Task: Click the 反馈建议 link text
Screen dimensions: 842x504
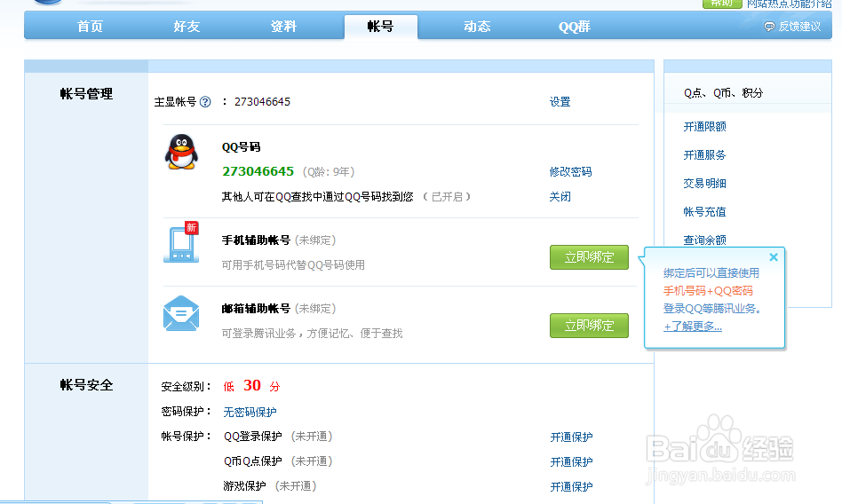Action: 799,27
